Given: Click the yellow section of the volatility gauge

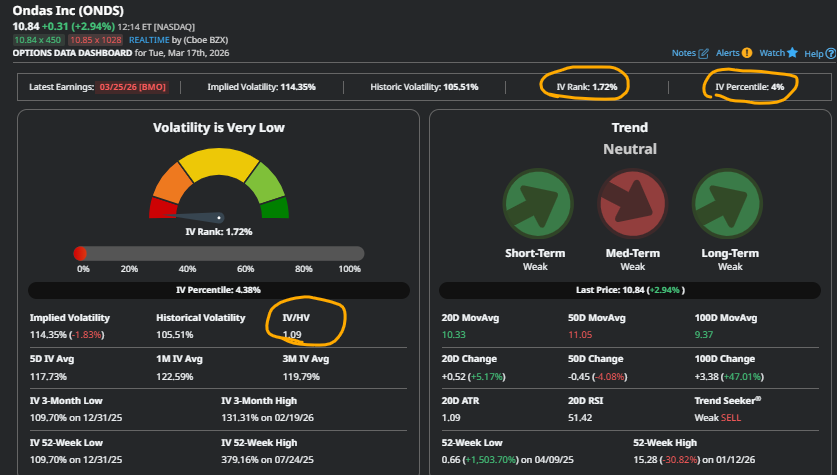Looking at the screenshot, I should 219,163.
